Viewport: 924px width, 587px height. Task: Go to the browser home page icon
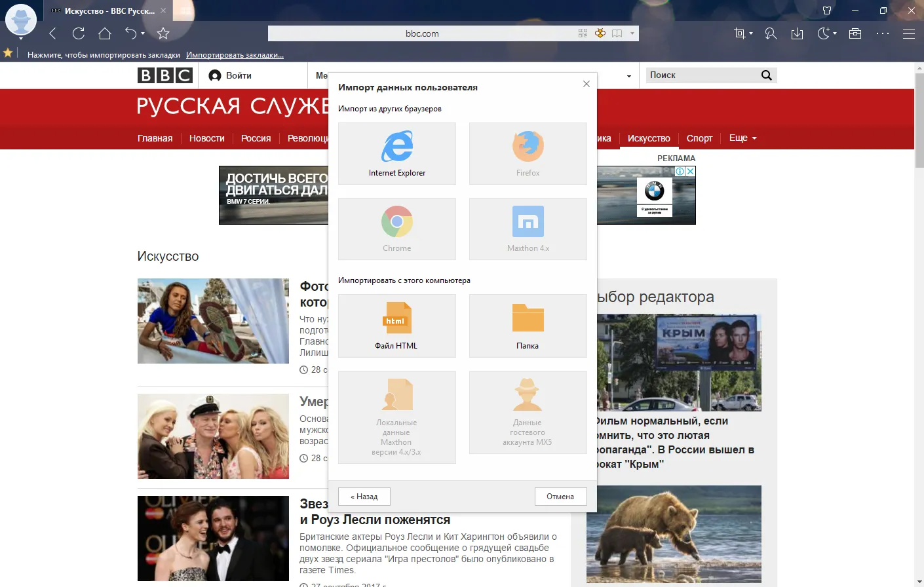tap(105, 33)
